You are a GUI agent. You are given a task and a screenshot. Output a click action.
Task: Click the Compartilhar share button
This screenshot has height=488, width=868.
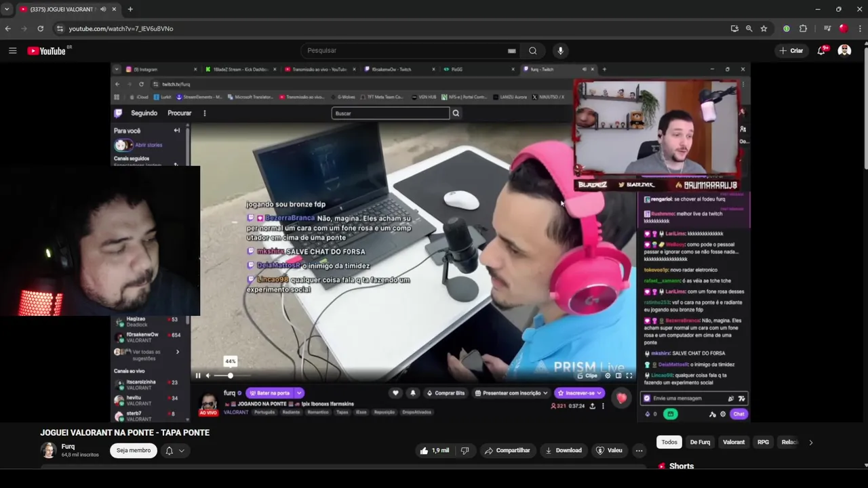coord(507,451)
